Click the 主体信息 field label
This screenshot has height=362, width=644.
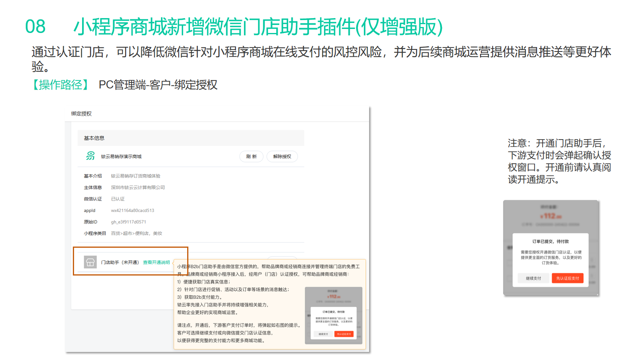(x=93, y=187)
